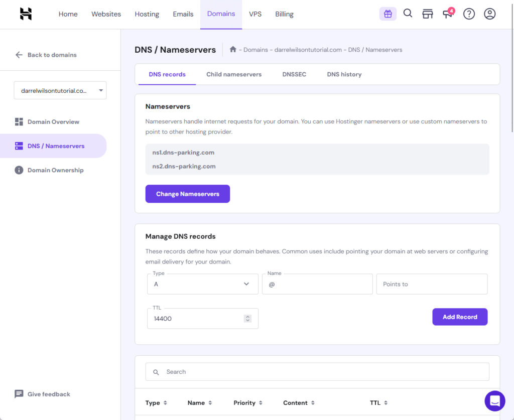The image size is (514, 420).
Task: Click the Add Record button
Action: pyautogui.click(x=460, y=317)
